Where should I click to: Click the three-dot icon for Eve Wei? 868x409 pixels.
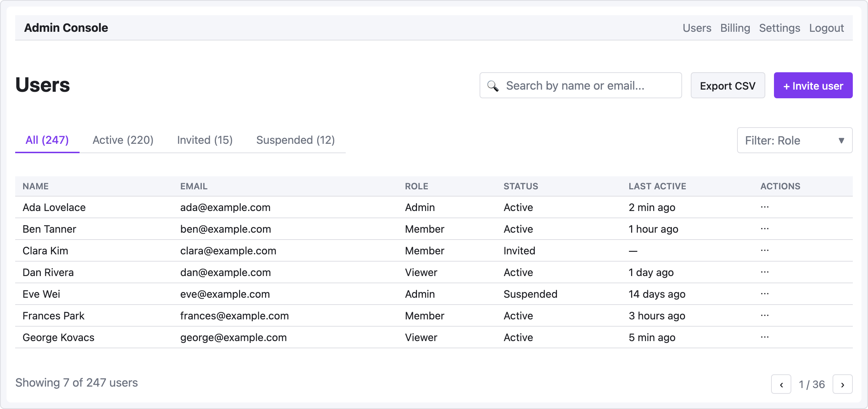point(765,294)
